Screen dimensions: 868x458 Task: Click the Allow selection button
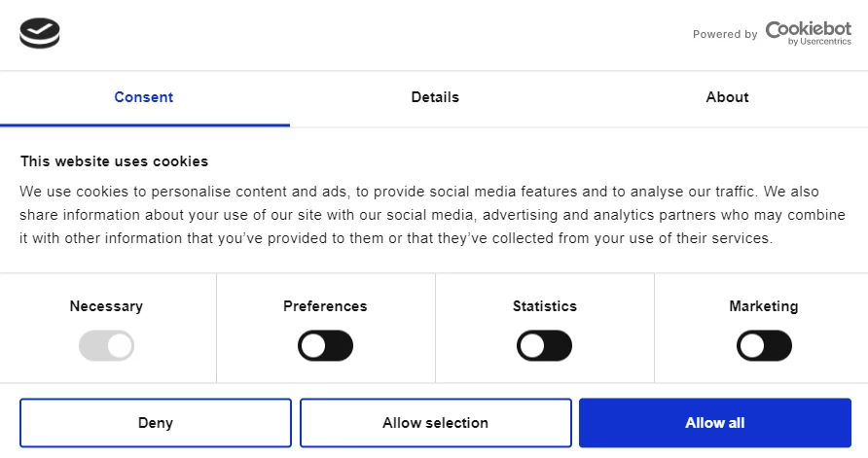point(435,423)
